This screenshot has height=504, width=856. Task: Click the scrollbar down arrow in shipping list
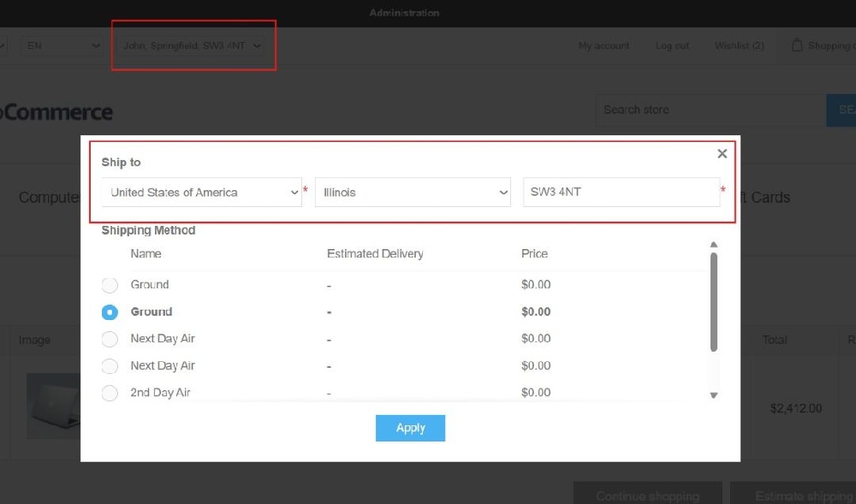713,394
